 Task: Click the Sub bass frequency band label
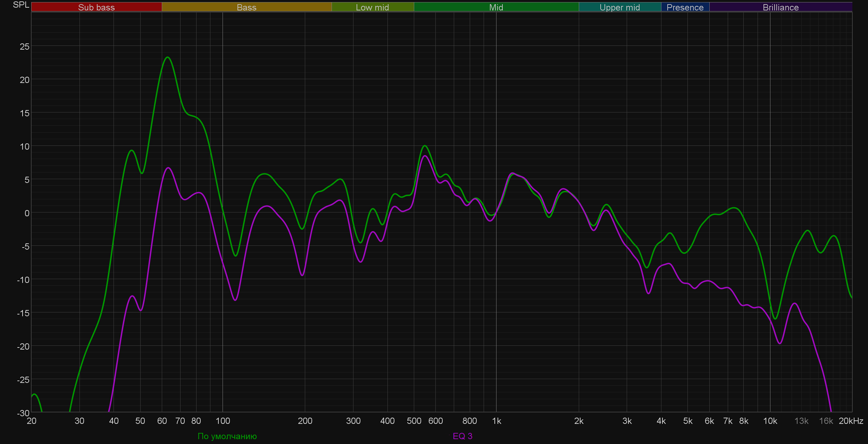pos(96,7)
